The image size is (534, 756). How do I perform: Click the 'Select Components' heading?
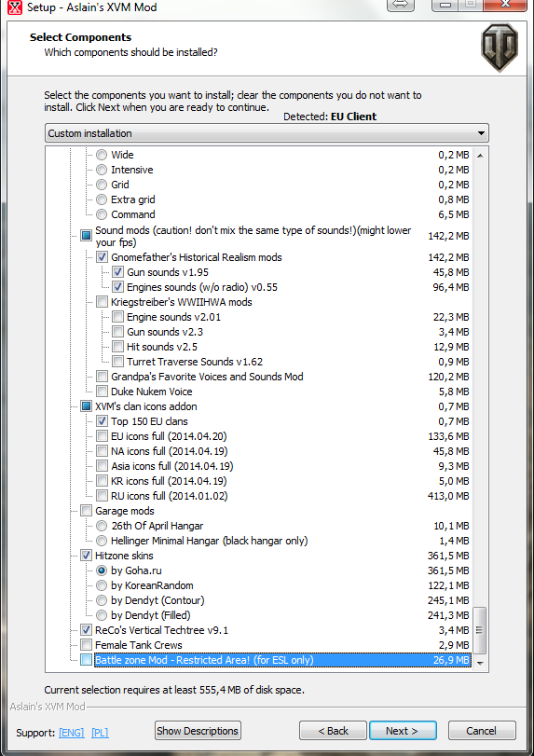[x=80, y=37]
